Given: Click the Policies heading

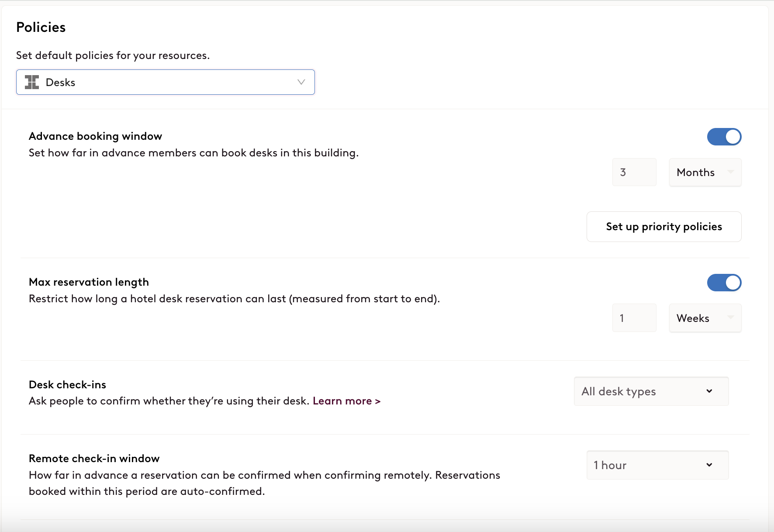Looking at the screenshot, I should click(x=41, y=27).
